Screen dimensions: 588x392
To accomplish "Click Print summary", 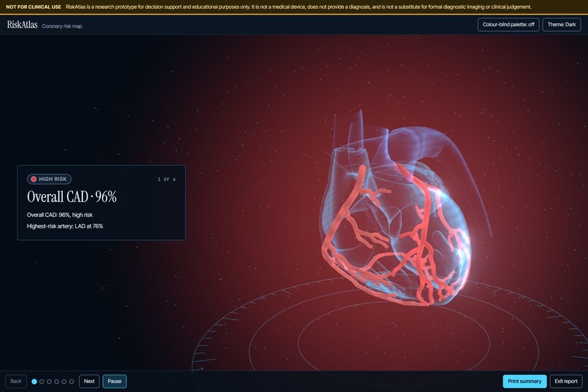I will [x=525, y=381].
